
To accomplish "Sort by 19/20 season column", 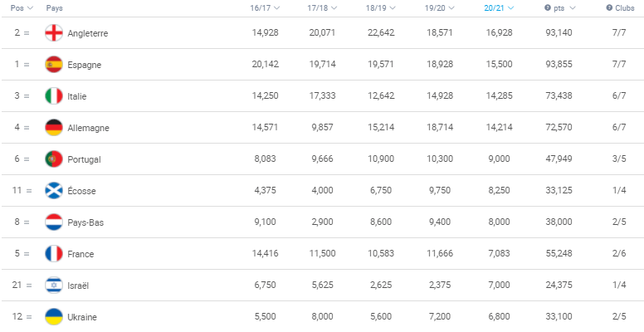I will click(440, 7).
